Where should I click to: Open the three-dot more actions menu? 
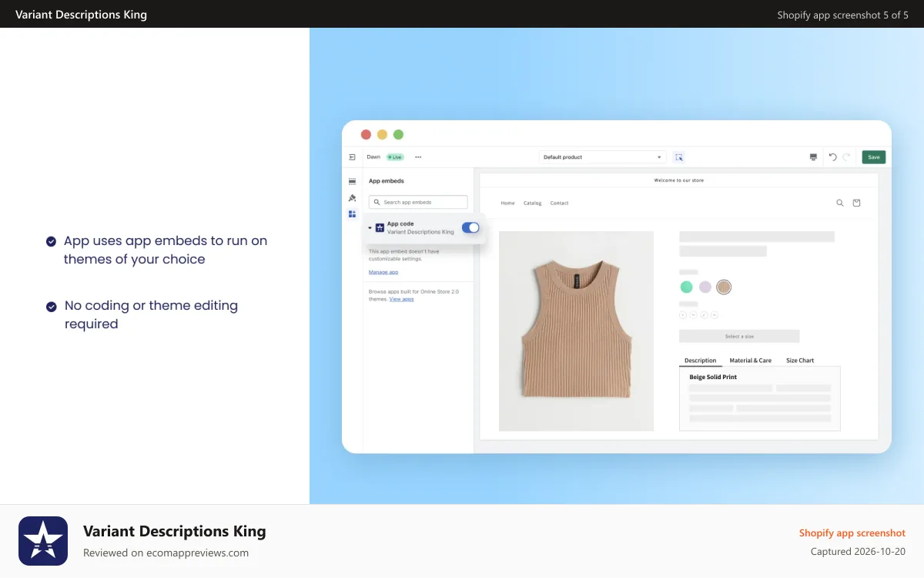[418, 157]
